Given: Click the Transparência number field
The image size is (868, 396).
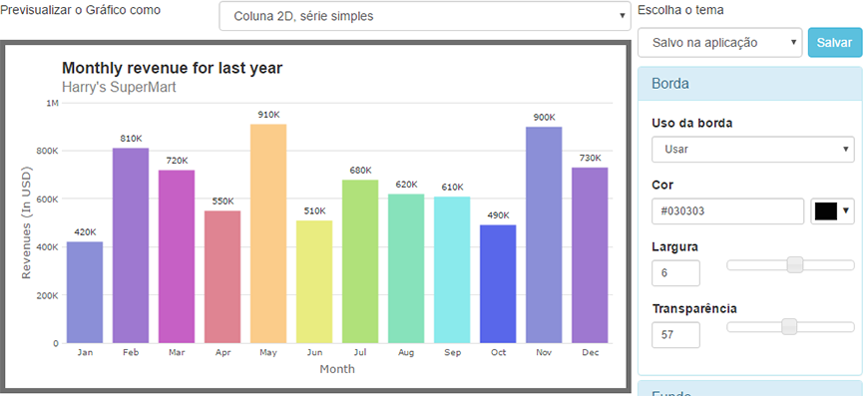Looking at the screenshot, I should [x=675, y=335].
